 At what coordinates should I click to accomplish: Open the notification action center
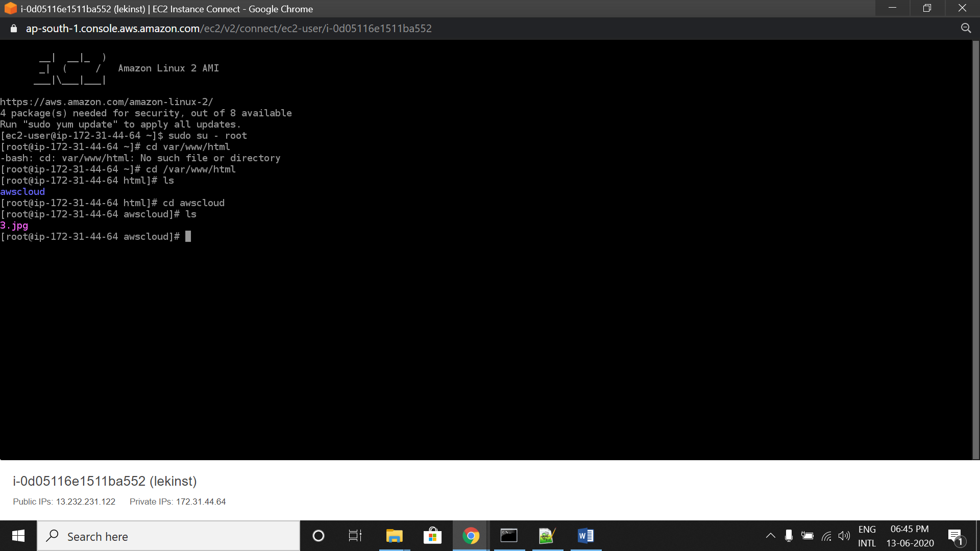point(955,536)
